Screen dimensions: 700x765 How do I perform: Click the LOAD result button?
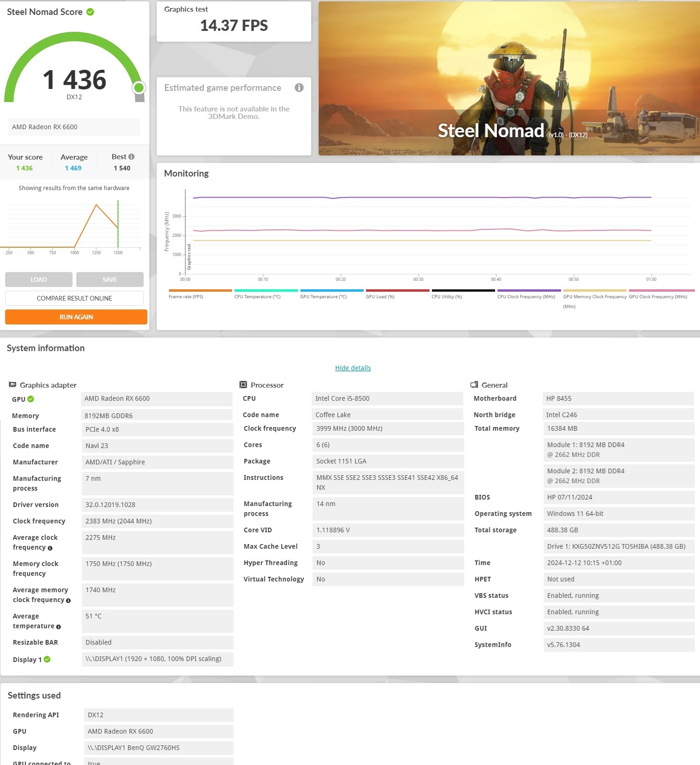pyautogui.click(x=39, y=280)
